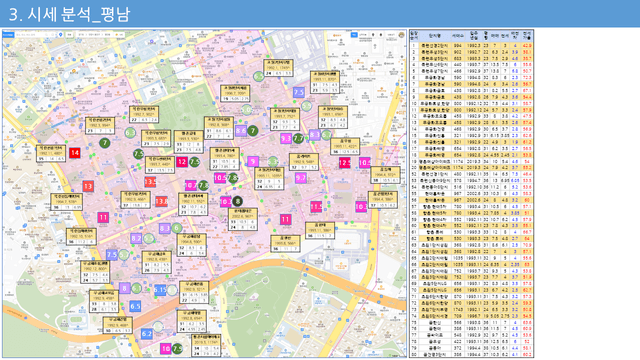Select the red 13.8 price marker
Screen dimensions: 640x360
(161, 201)
